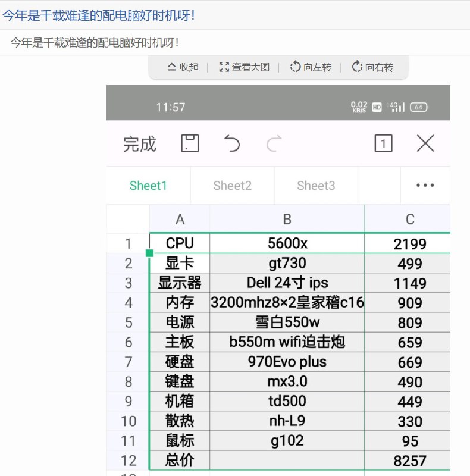Select cell containing g102
Viewport: 470px width, 476px height.
[287, 440]
